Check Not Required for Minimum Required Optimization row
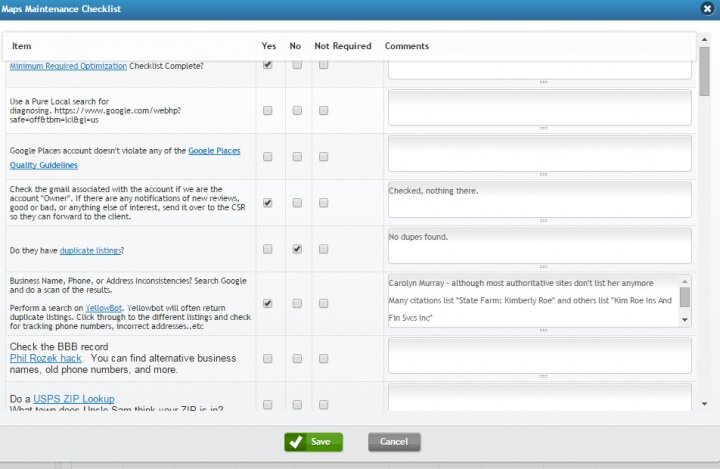The height and width of the screenshot is (469, 720). pyautogui.click(x=323, y=64)
